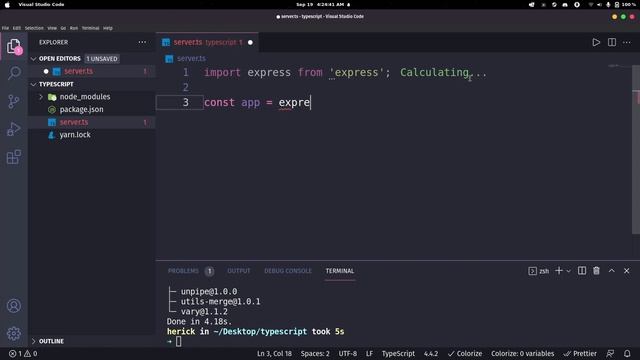Add a new terminal with plus icon

(x=559, y=271)
